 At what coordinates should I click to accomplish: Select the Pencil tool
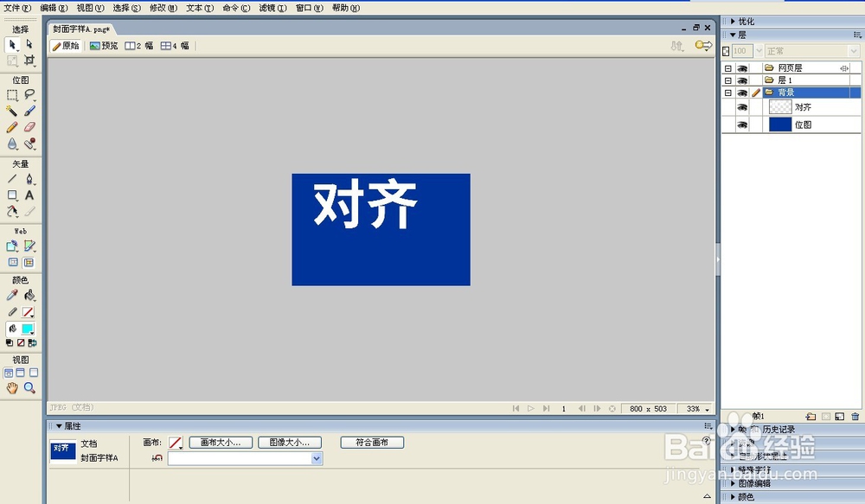coord(12,127)
